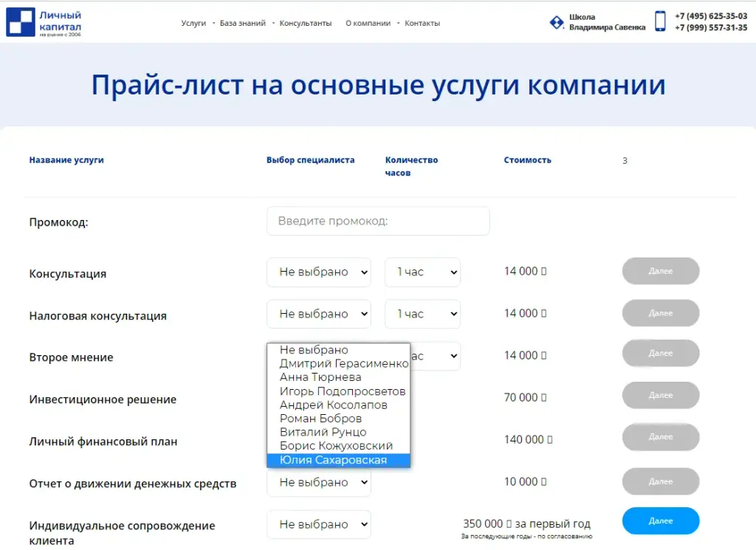The height and width of the screenshot is (550, 756).
Task: Open База знаний in navigation
Action: [242, 23]
